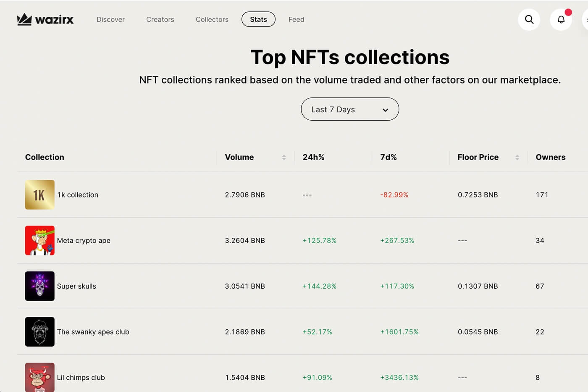The image size is (588, 392).
Task: Click the +117.30% 7d change
Action: tap(397, 286)
